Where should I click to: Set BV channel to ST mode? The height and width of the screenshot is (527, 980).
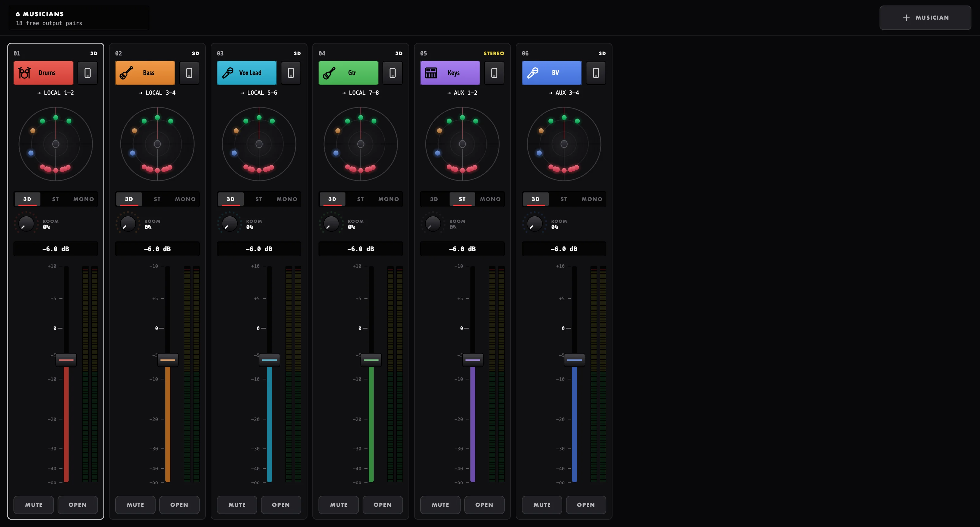click(x=564, y=199)
